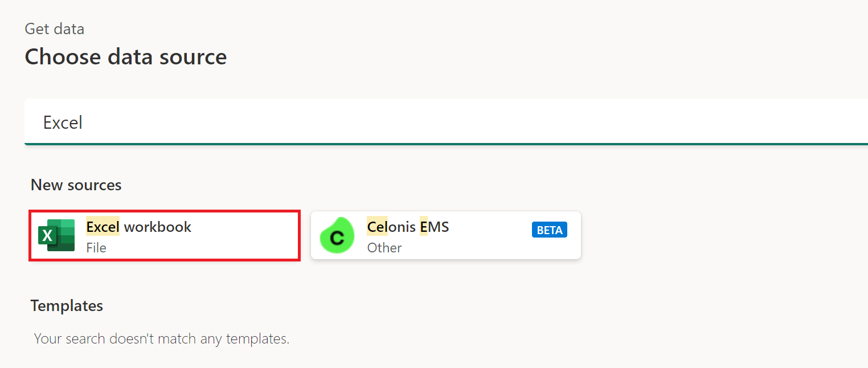The height and width of the screenshot is (368, 868).
Task: Select the Excel text in the search bar
Action: (63, 122)
